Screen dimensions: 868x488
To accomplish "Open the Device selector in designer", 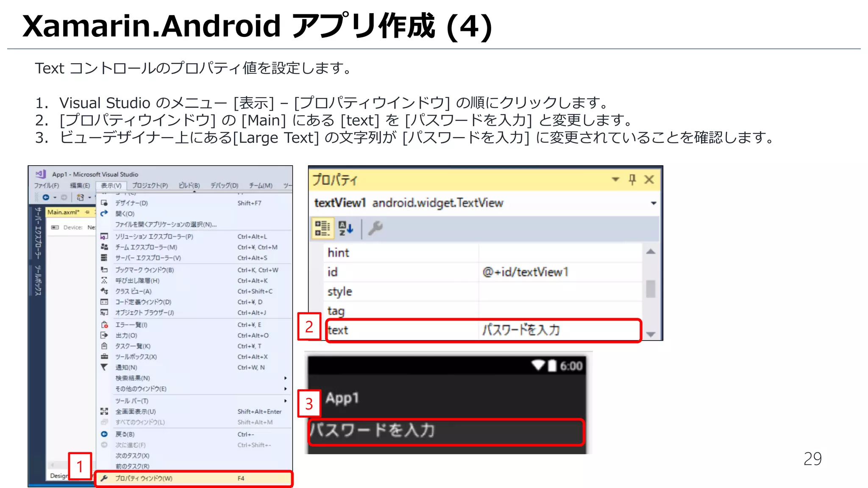I will [x=73, y=227].
